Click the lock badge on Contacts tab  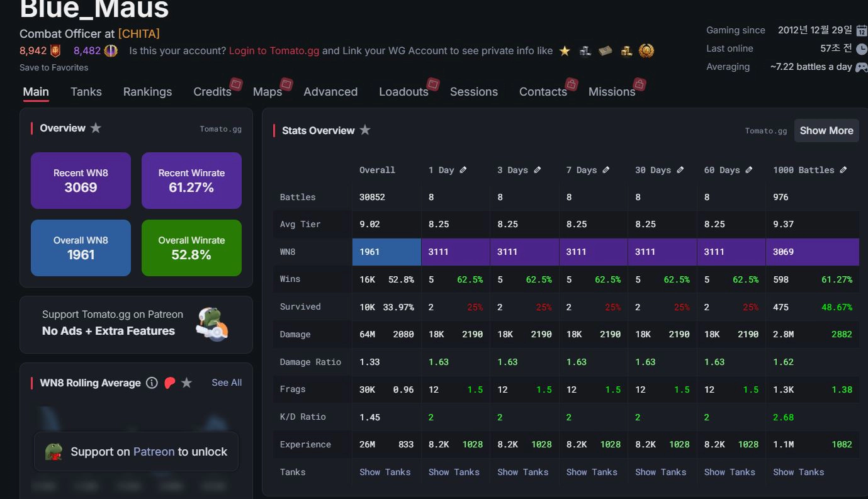(x=572, y=84)
